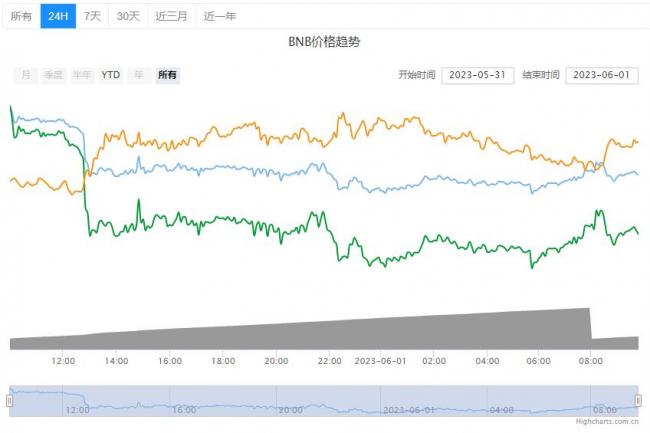Screen dimensions: 650x433
Task: Select the 近一年 tab
Action: (219, 16)
